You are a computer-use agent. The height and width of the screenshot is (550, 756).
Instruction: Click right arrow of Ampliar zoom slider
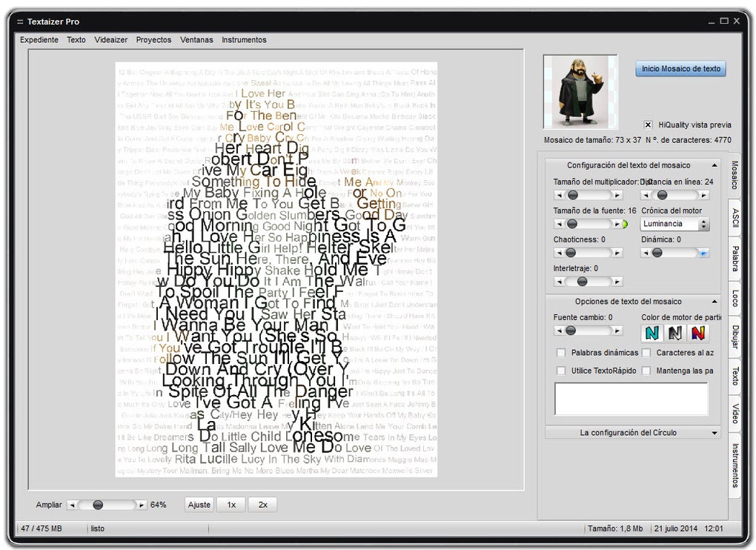click(x=141, y=505)
